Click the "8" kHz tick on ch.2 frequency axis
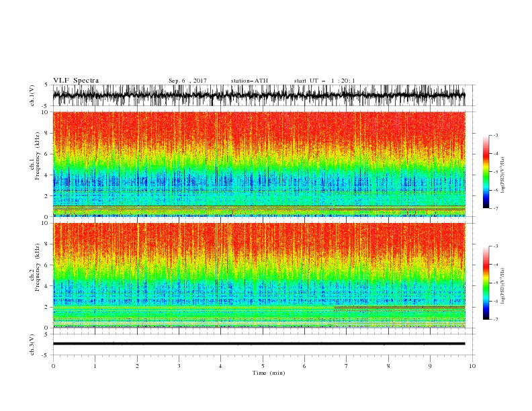The width and height of the screenshot is (532, 411). 47,244
